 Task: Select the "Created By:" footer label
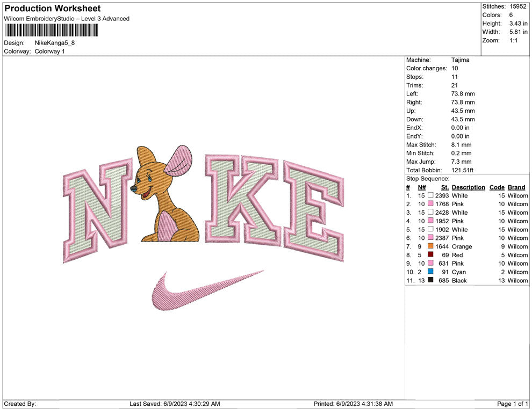(x=20, y=404)
